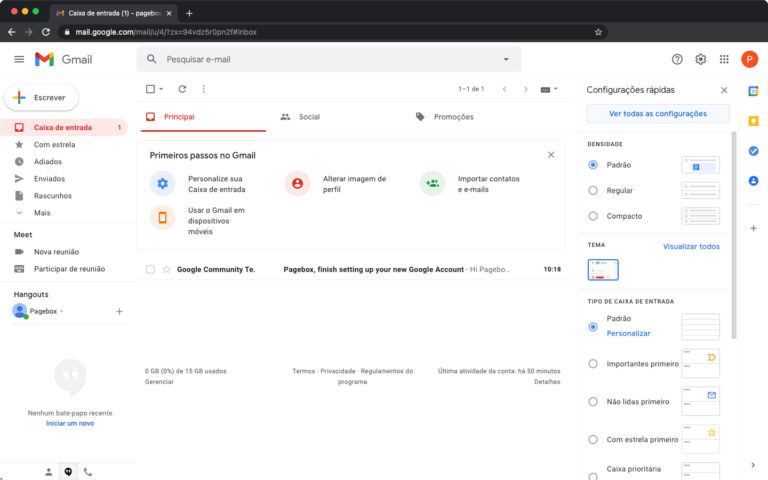Open the main menu hamburger icon
This screenshot has width=768, height=480.
pos(19,59)
